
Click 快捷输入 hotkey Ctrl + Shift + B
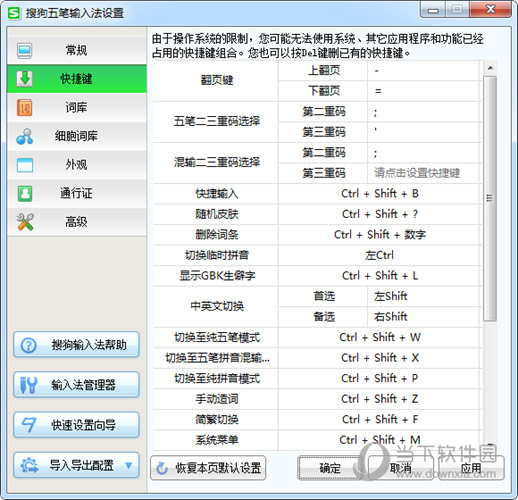380,194
